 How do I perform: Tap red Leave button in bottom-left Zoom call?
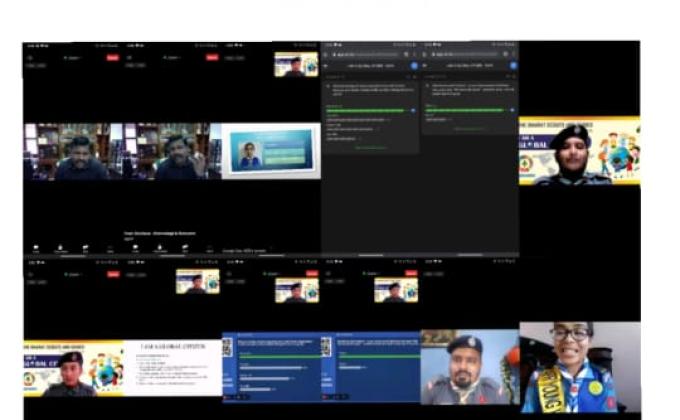(x=113, y=274)
